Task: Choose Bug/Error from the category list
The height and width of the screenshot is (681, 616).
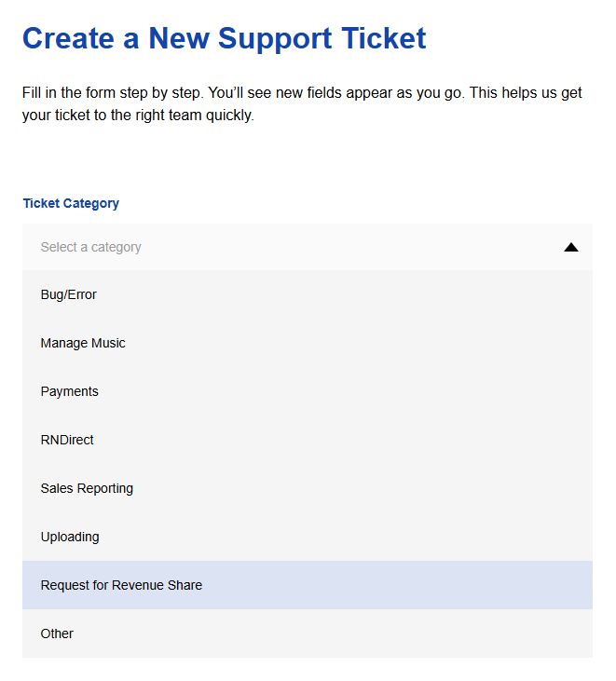Action: click(x=69, y=294)
